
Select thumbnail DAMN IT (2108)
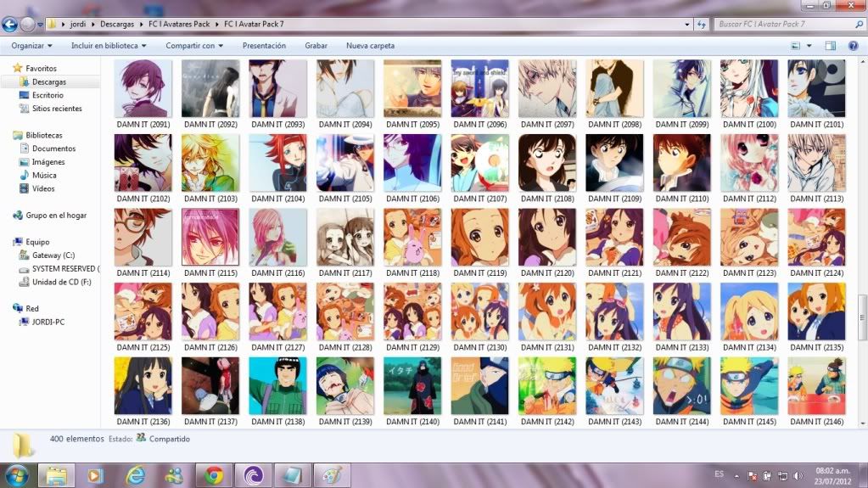[547, 168]
